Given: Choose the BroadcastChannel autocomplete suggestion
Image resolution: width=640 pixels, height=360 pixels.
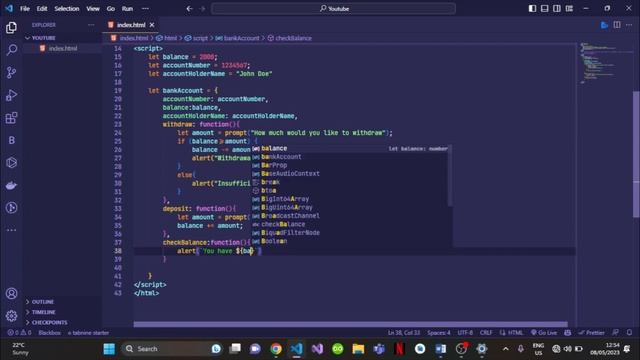Looking at the screenshot, I should pos(351,216).
